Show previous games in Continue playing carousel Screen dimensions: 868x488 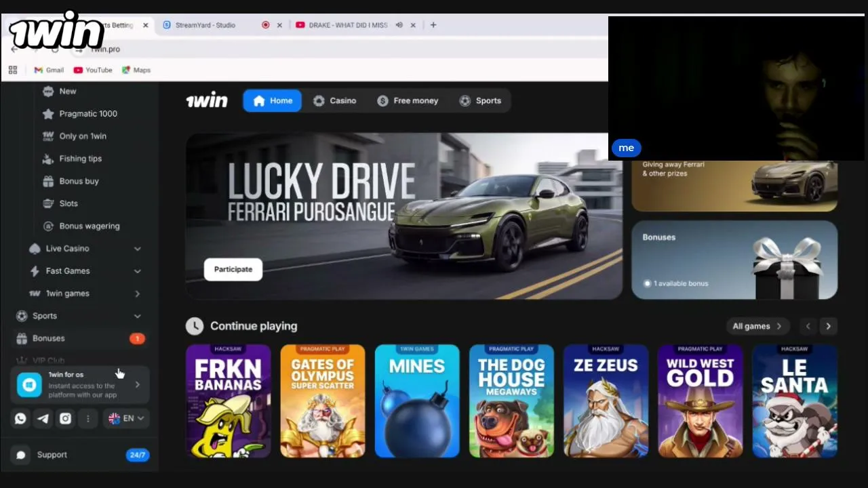click(x=808, y=326)
